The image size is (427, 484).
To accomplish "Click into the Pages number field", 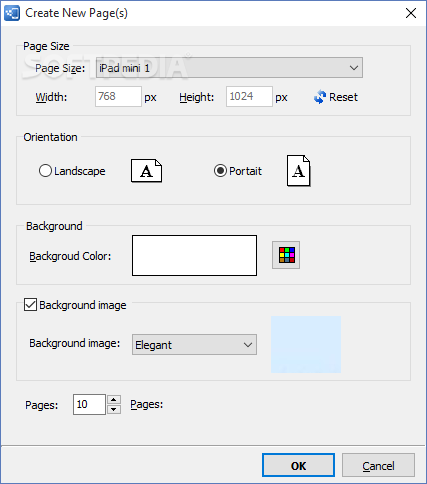I will (89, 405).
